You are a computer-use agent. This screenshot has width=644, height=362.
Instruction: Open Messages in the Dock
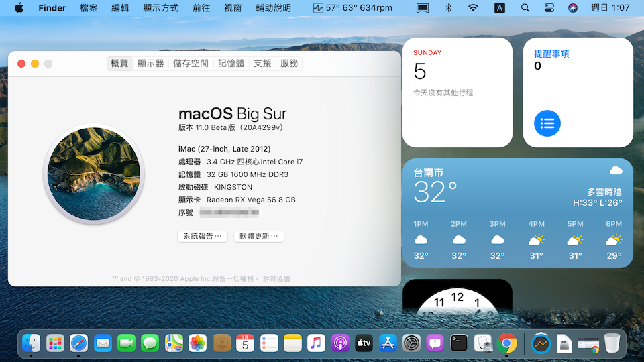pos(150,343)
